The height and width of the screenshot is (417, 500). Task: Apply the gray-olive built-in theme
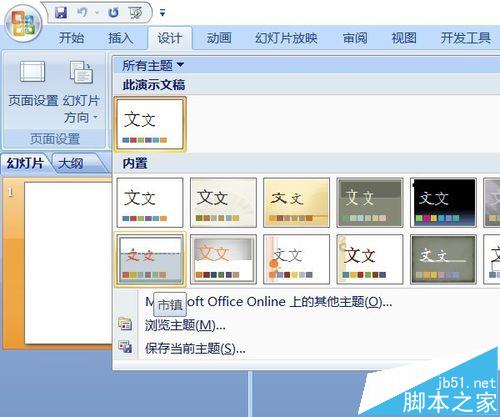370,202
